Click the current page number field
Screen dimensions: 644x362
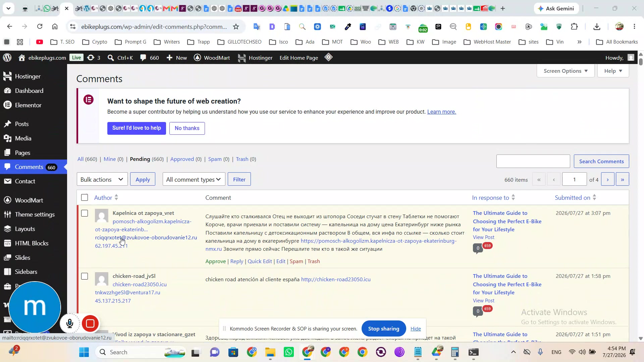click(x=575, y=179)
